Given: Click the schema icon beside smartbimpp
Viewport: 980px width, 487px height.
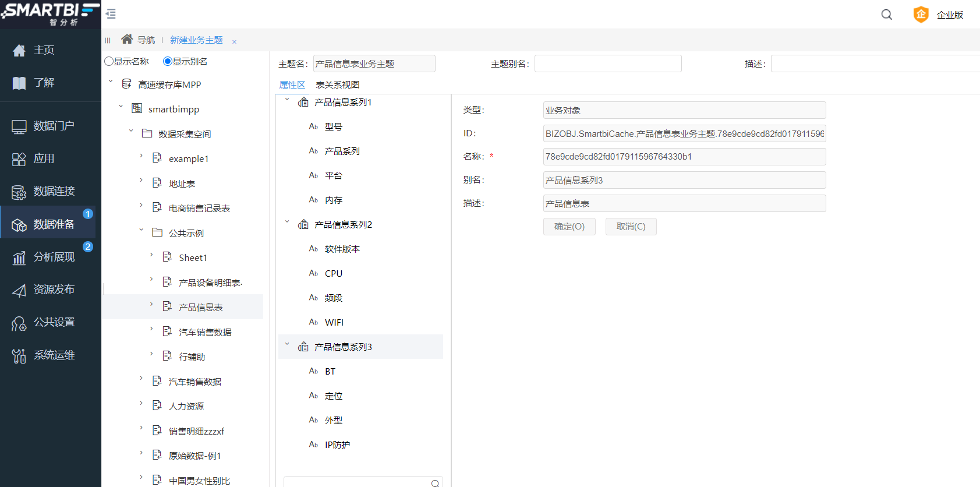Looking at the screenshot, I should pos(137,108).
